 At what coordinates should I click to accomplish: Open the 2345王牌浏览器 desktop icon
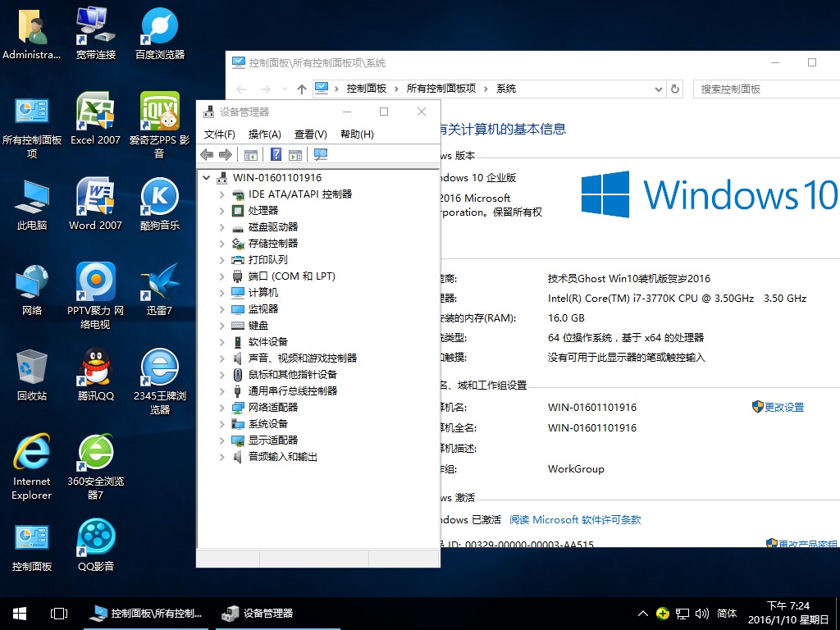coord(160,381)
